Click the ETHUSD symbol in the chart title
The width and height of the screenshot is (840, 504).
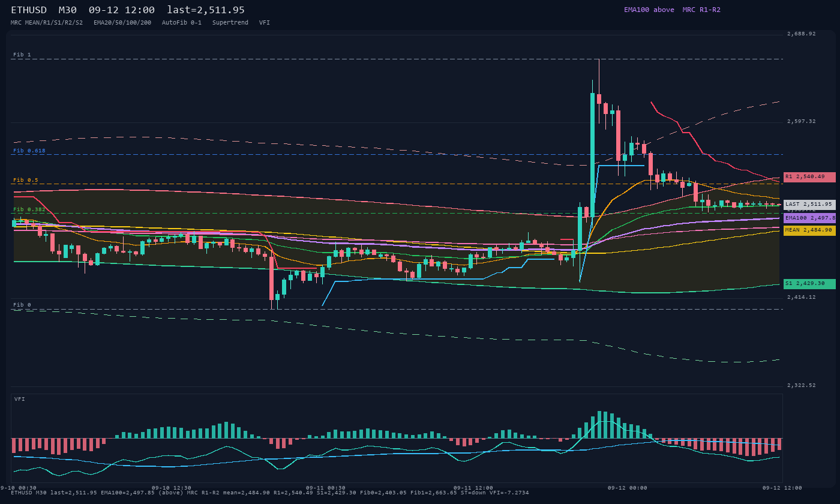point(29,10)
